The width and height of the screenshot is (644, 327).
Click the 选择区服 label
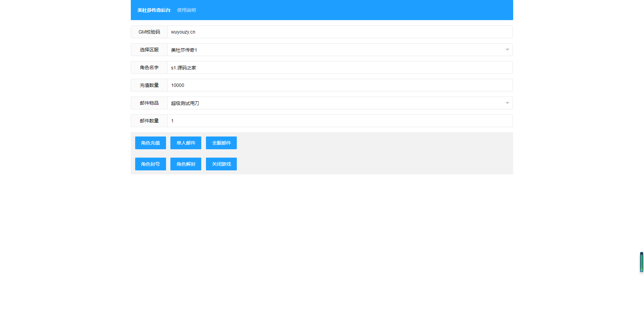[149, 50]
